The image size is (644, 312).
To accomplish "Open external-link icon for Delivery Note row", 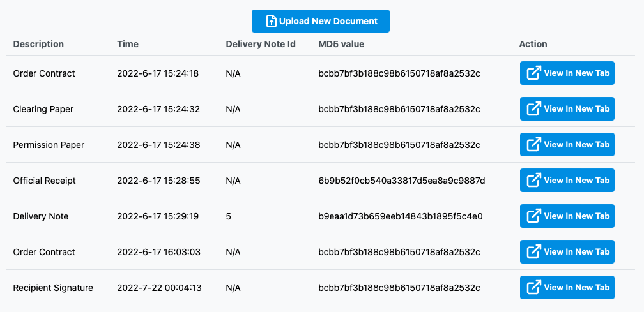I will pos(533,216).
